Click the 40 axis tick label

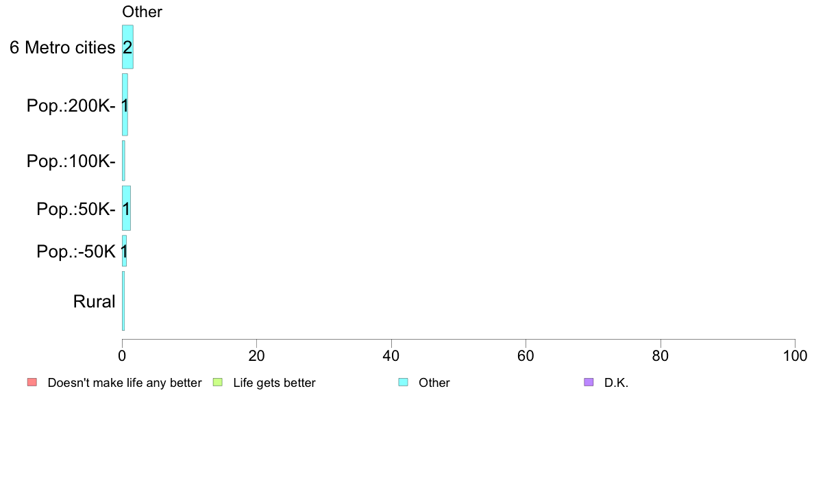pyautogui.click(x=391, y=355)
